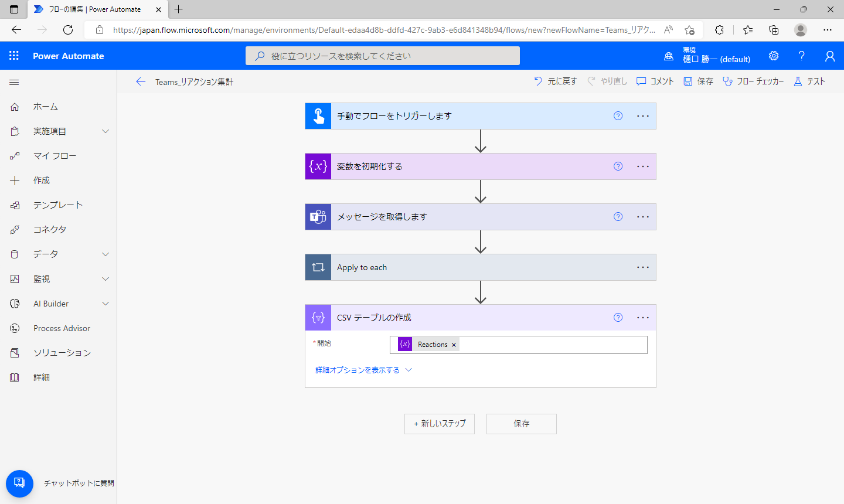
Task: Open a new browser tab
Action: (179, 9)
